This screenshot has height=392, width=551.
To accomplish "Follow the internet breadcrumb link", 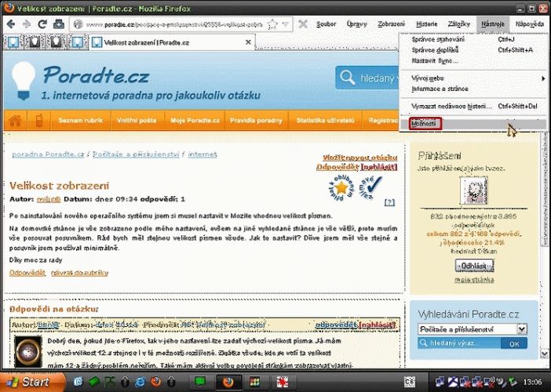I will 203,154.
